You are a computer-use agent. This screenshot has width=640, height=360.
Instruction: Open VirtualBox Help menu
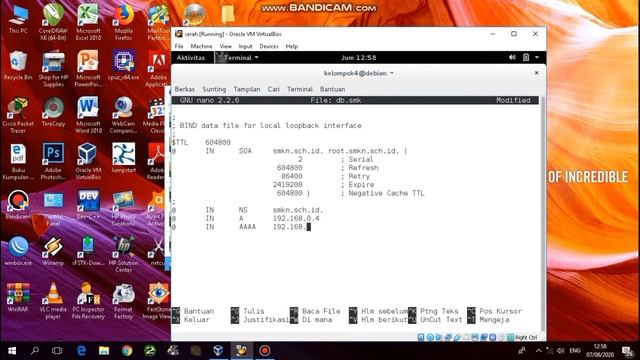[291, 46]
